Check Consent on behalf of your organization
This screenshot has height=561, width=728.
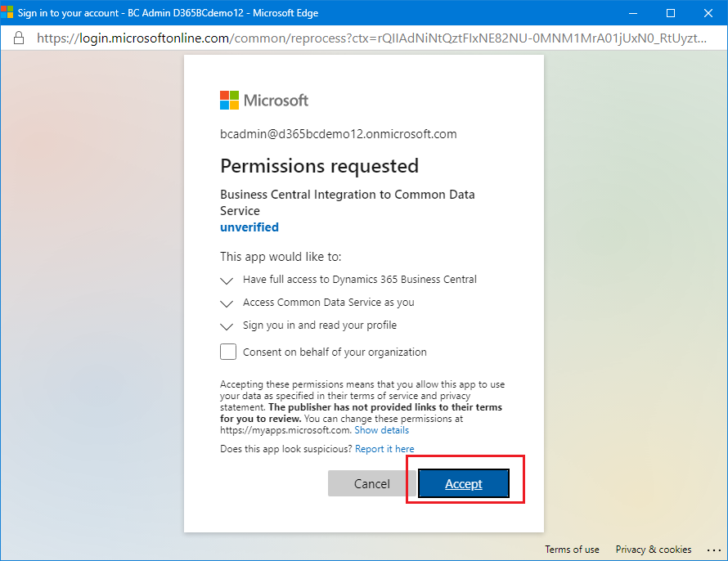pyautogui.click(x=228, y=352)
